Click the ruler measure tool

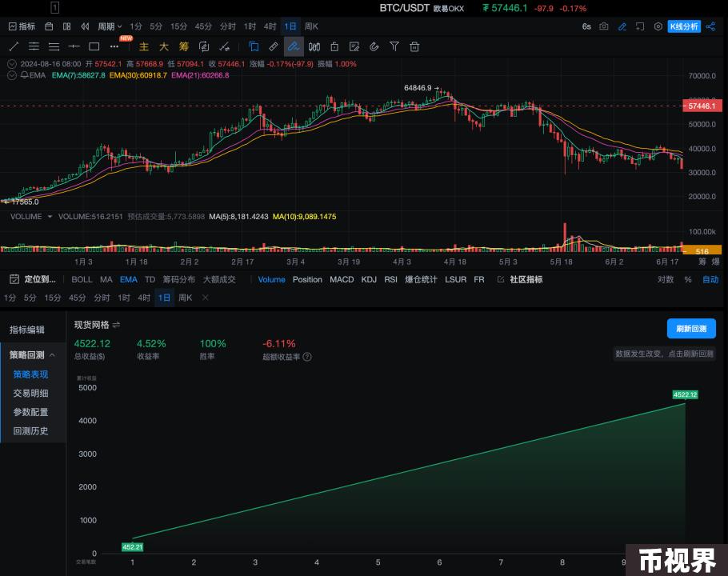274,46
